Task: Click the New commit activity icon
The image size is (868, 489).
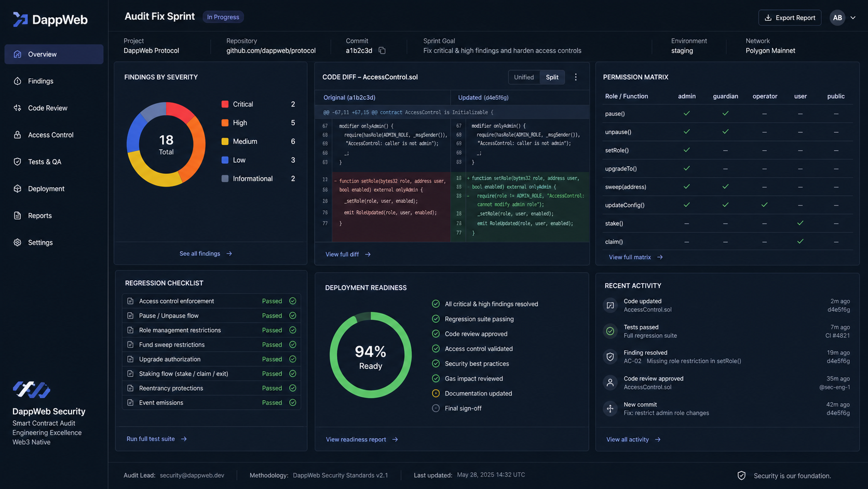Action: point(611,409)
